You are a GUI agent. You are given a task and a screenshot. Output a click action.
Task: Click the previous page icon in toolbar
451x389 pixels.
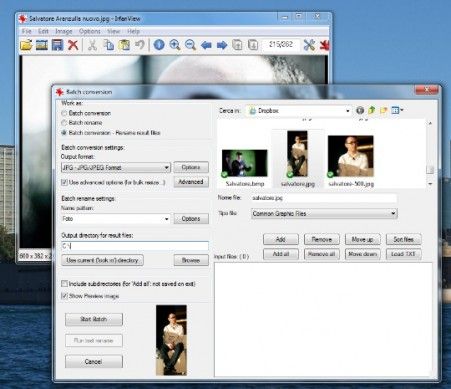237,45
